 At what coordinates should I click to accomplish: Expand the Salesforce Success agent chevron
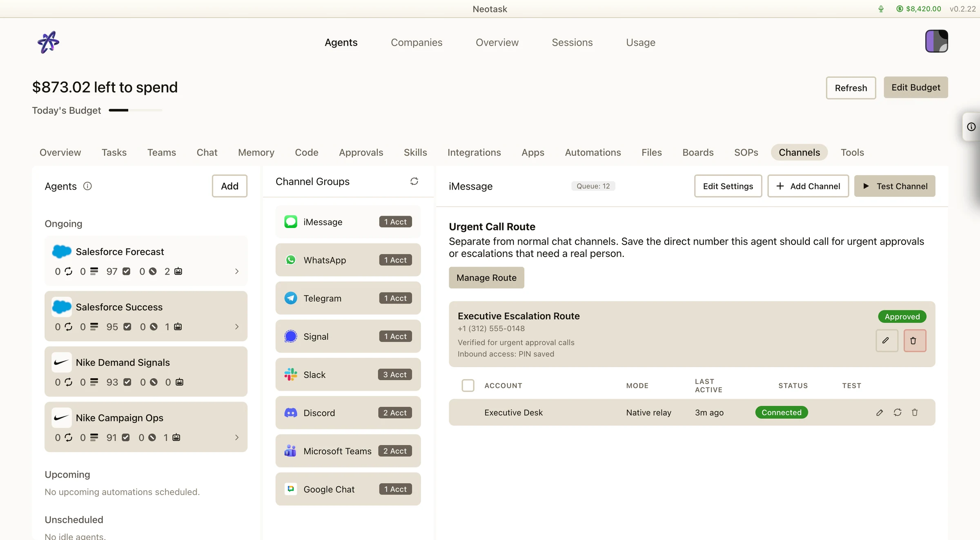[x=237, y=327]
